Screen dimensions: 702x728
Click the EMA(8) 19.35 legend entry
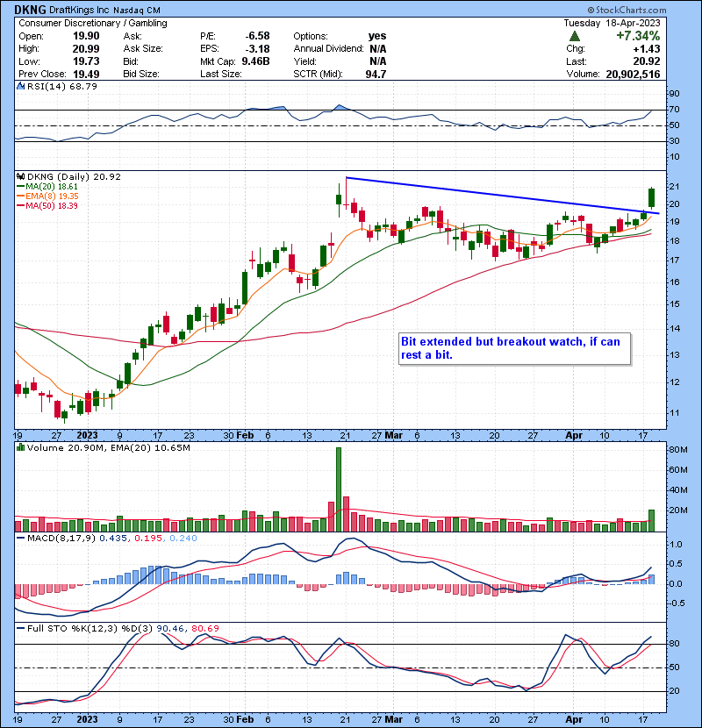[x=48, y=196]
